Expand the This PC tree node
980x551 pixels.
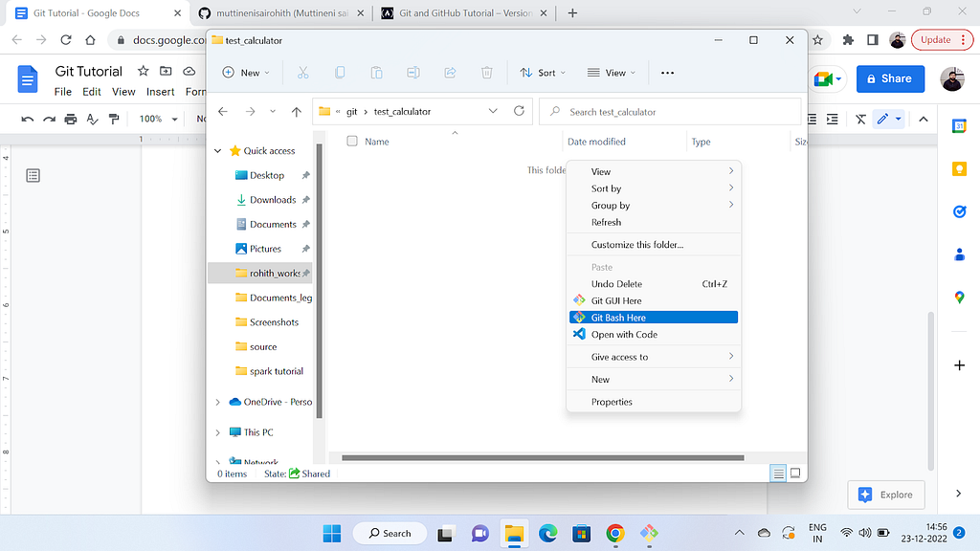[x=218, y=432]
